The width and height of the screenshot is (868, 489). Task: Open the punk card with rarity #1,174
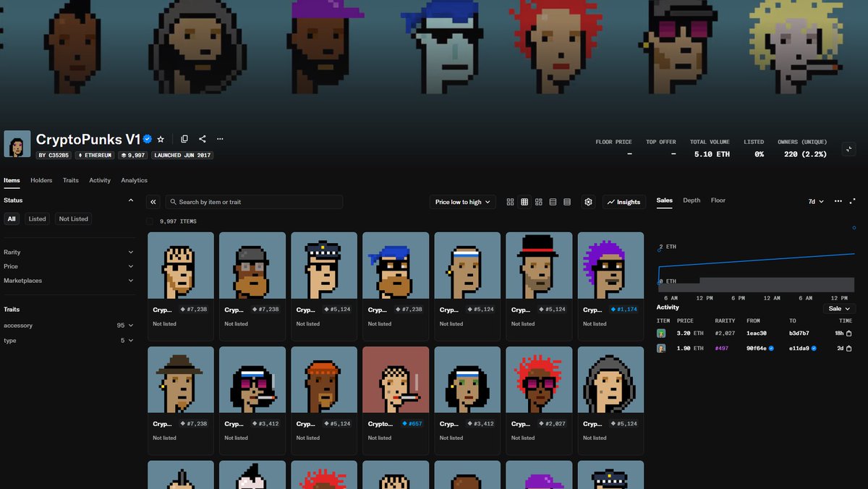[x=610, y=286]
